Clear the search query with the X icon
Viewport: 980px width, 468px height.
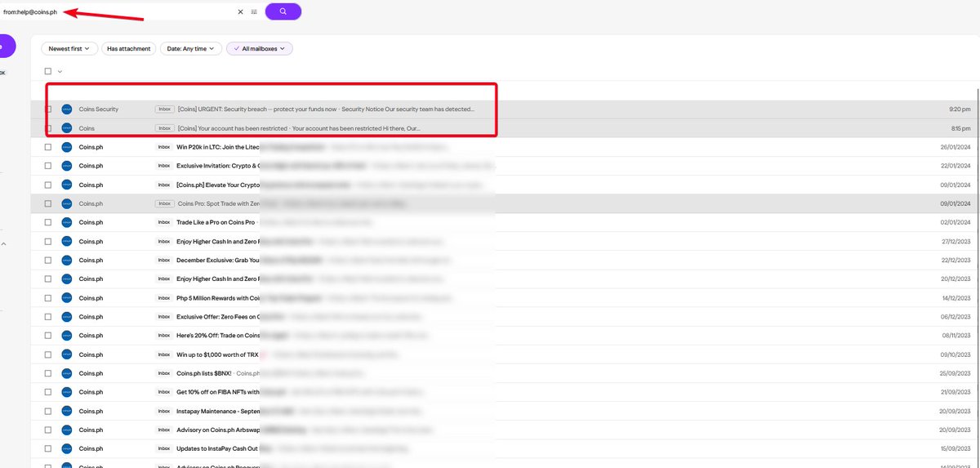[240, 11]
